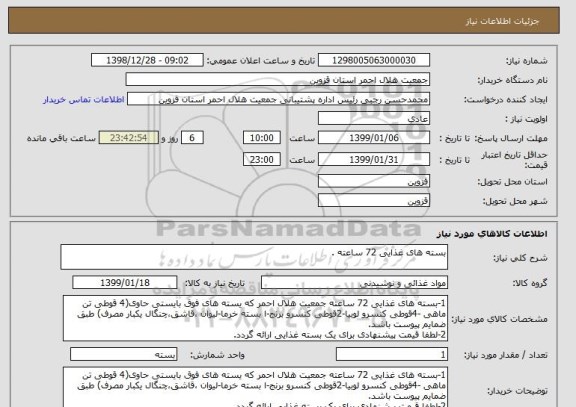
Task: Click the response deadline date 1399/01/06
Action: 374,138
